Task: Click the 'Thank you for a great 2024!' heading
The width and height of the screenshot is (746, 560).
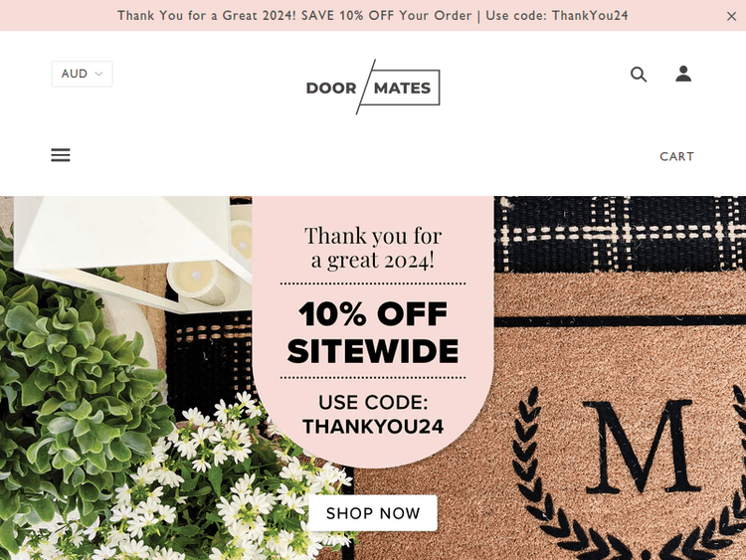Action: (x=373, y=248)
